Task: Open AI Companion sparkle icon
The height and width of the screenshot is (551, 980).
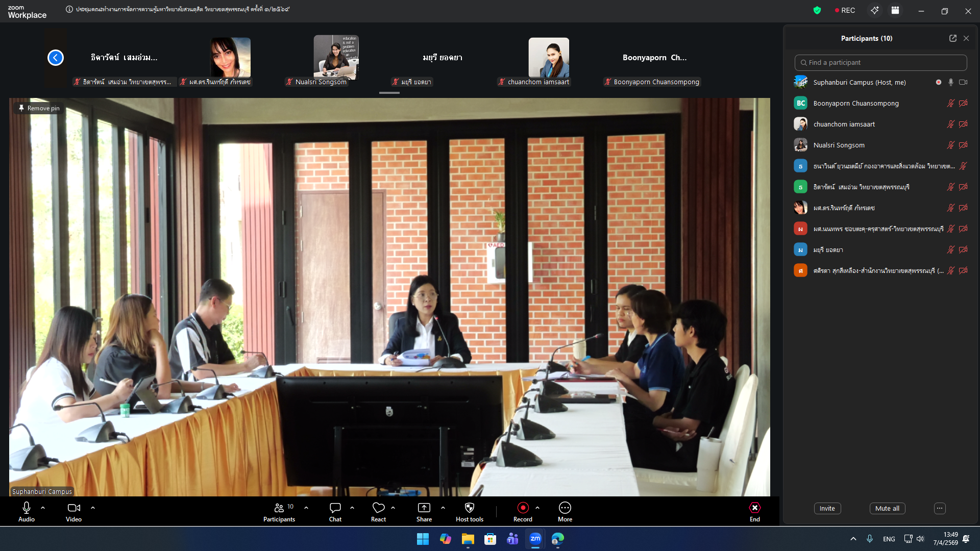Action: pos(874,10)
